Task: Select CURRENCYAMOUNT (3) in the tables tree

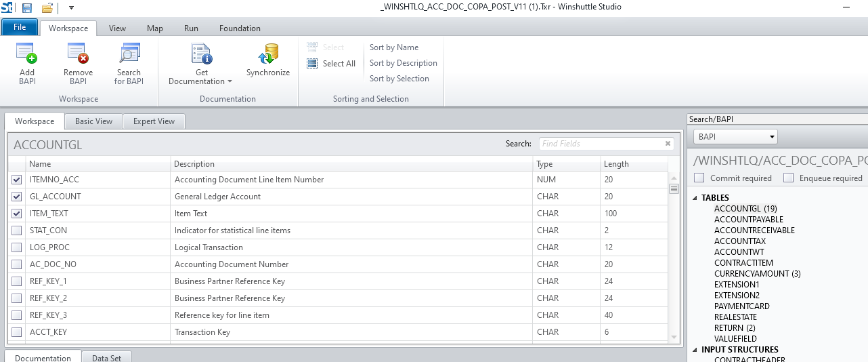Action: point(758,274)
